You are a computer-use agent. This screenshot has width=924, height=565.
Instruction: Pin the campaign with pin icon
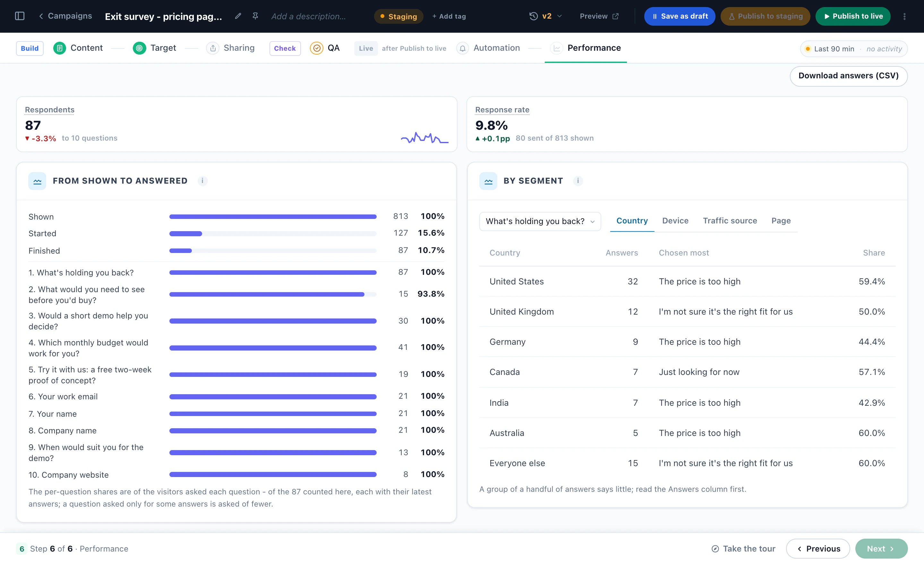(x=255, y=16)
